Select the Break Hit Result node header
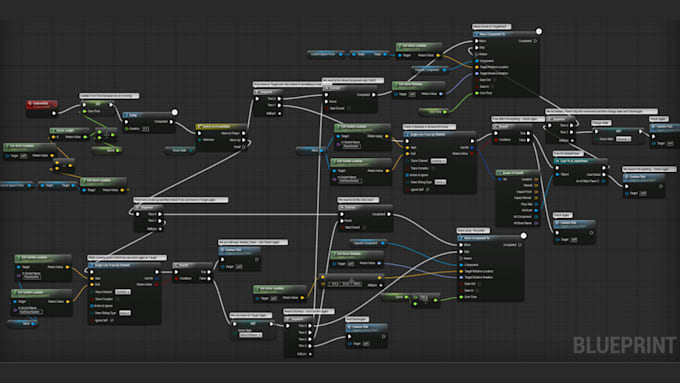Screen dimensions: 680x383 point(517,173)
